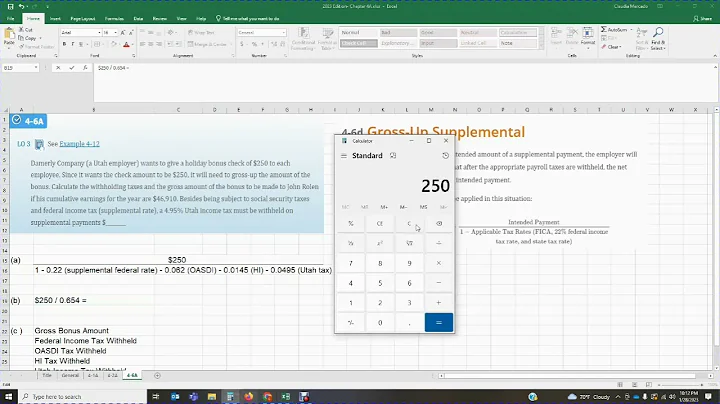Toggle Underline formatting
Screen dimensions: 720x404
click(81, 45)
